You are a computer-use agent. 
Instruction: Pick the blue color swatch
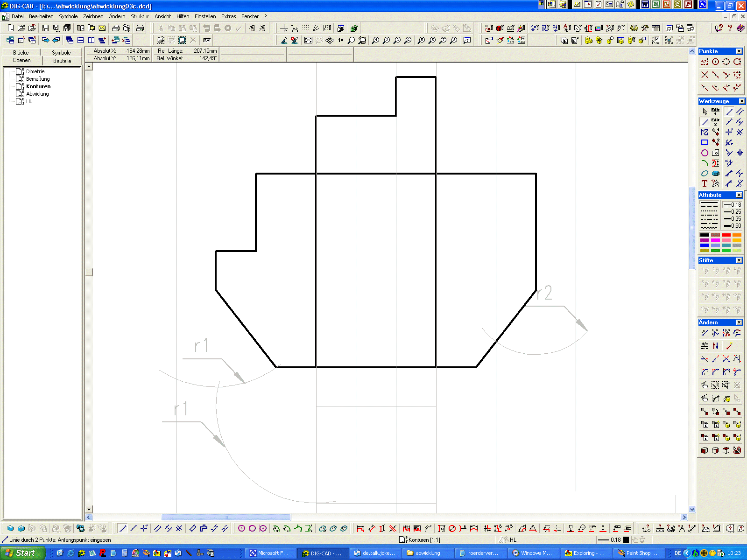point(705,245)
